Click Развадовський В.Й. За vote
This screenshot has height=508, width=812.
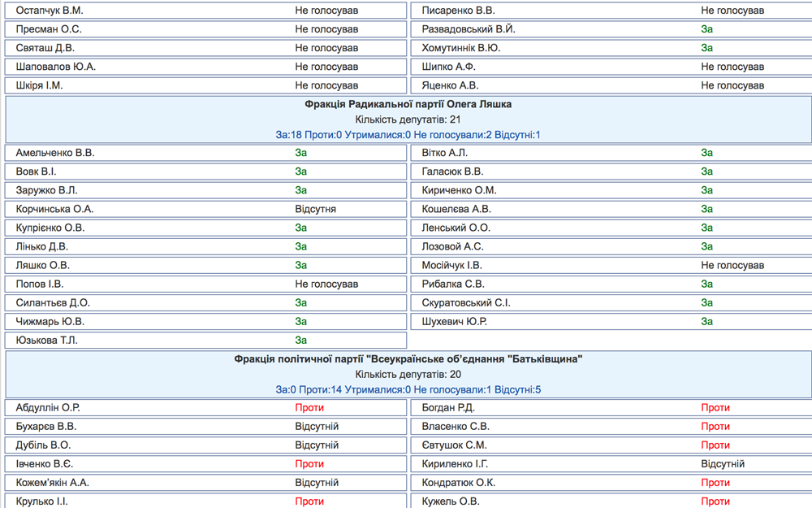pos(707,29)
